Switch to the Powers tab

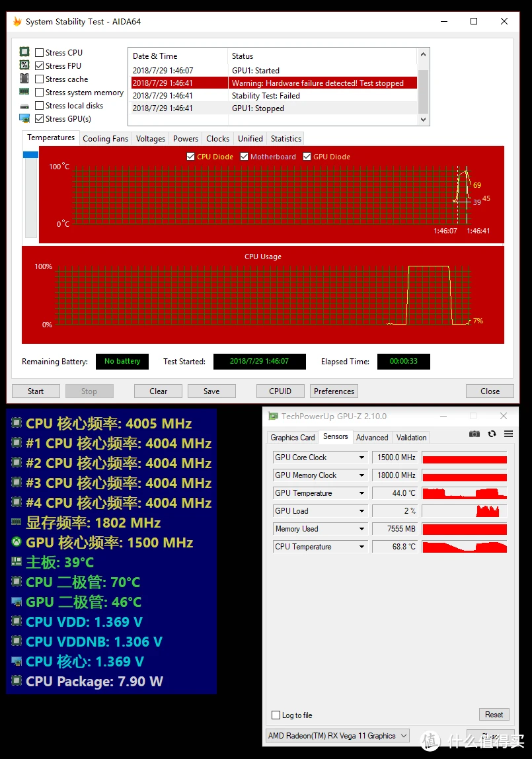(x=186, y=139)
